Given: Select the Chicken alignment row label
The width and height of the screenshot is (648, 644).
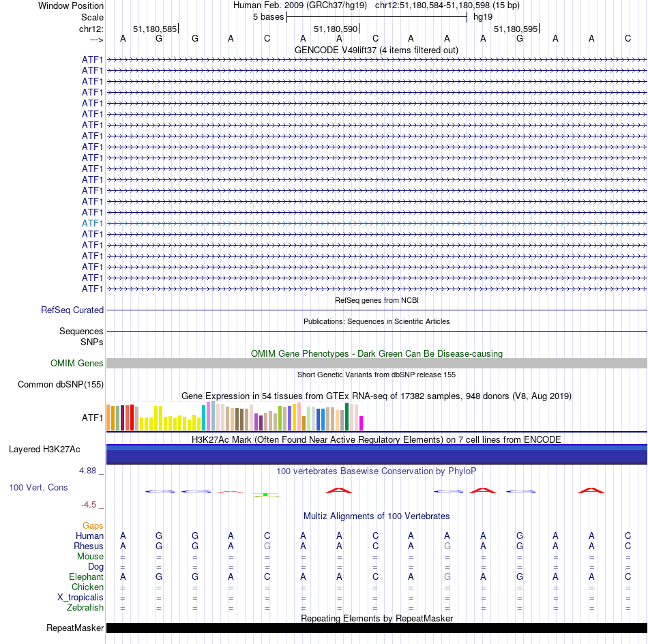Looking at the screenshot, I should pyautogui.click(x=87, y=587).
